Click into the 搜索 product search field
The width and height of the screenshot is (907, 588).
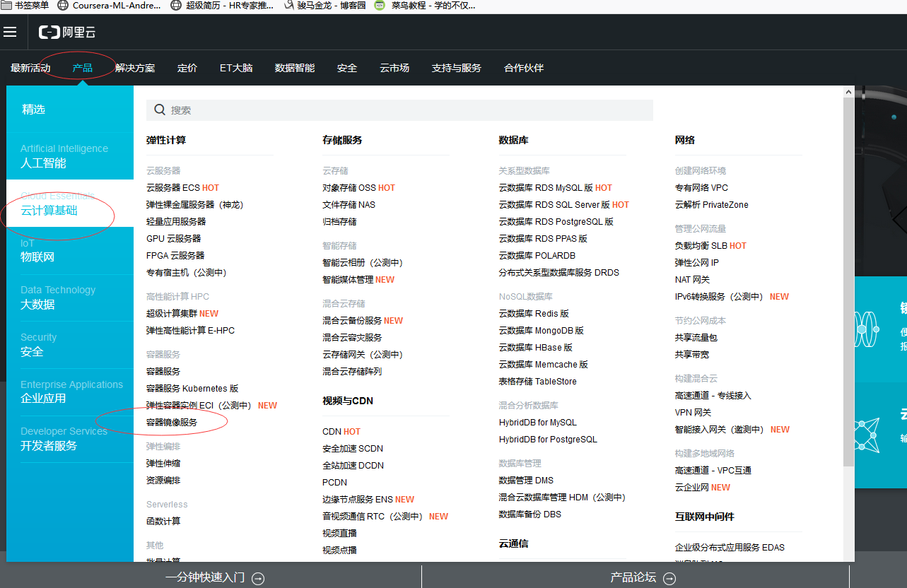click(x=399, y=110)
